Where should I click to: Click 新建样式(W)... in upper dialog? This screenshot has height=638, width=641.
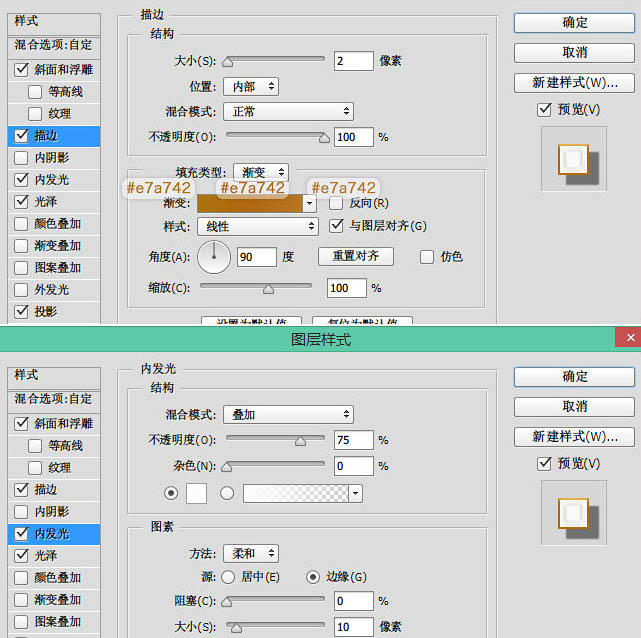click(x=574, y=83)
